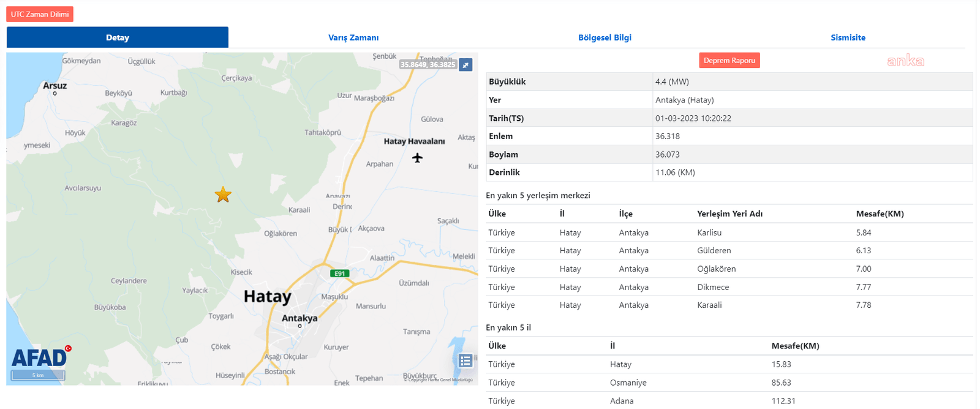Click the map coordinates readout label
Viewport: 980px width, 409px height.
coord(428,64)
